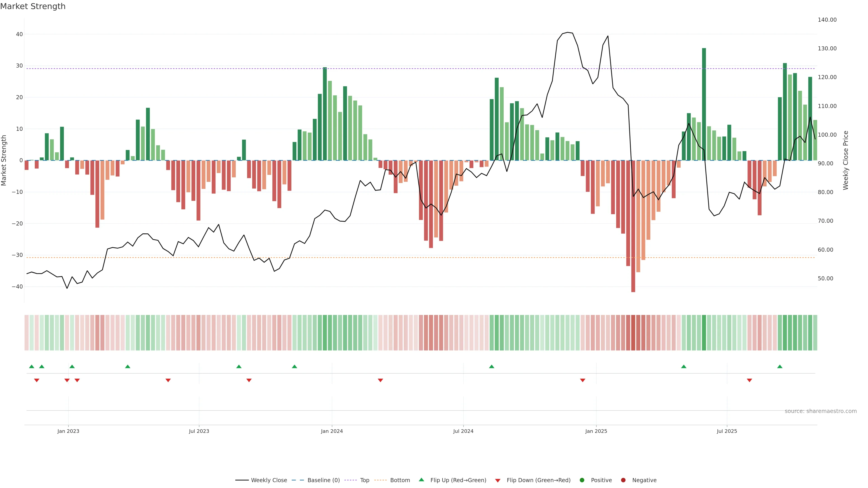Click the flip-up marker just before Jan 2025's preceding Jul 2024 rally

click(x=492, y=366)
